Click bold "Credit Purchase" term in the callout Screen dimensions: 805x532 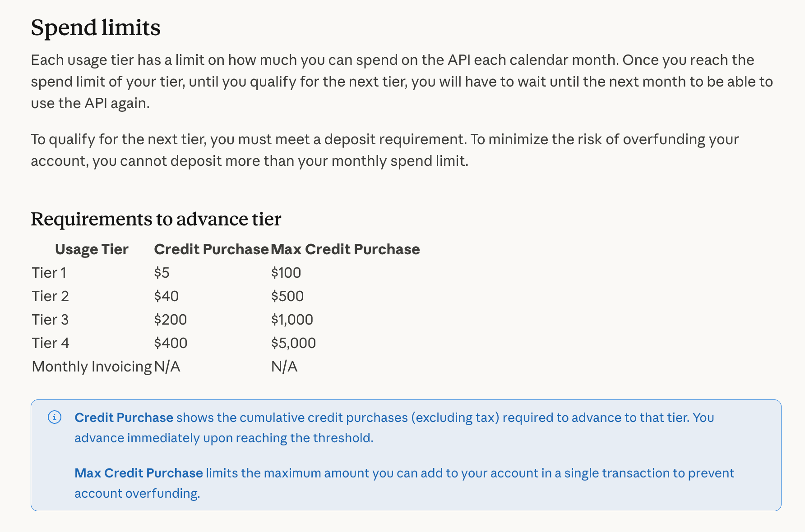coord(124,417)
